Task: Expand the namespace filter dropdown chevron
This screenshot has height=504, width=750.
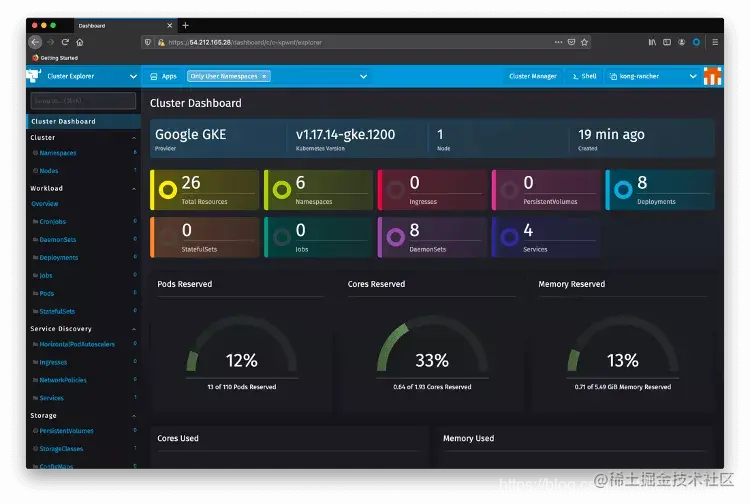Action: 364,76
